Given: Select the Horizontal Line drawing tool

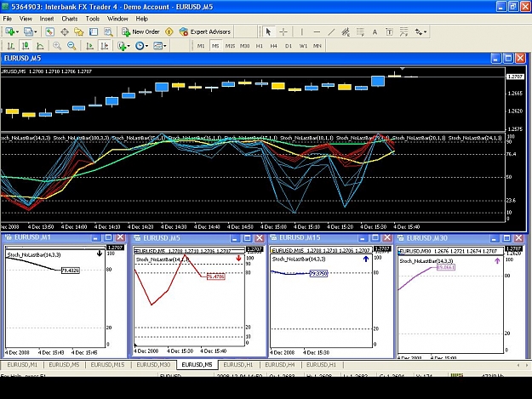Looking at the screenshot, I should (317, 31).
